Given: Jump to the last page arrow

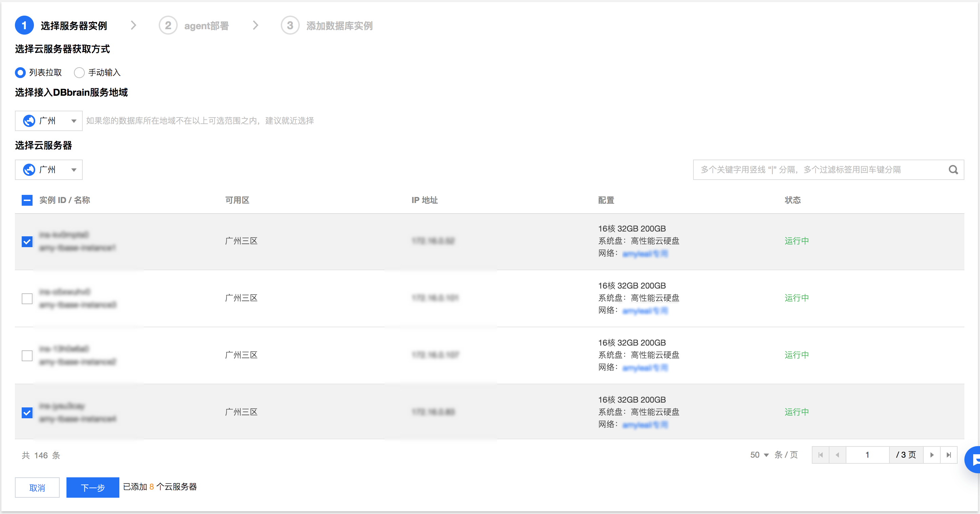Looking at the screenshot, I should (948, 455).
